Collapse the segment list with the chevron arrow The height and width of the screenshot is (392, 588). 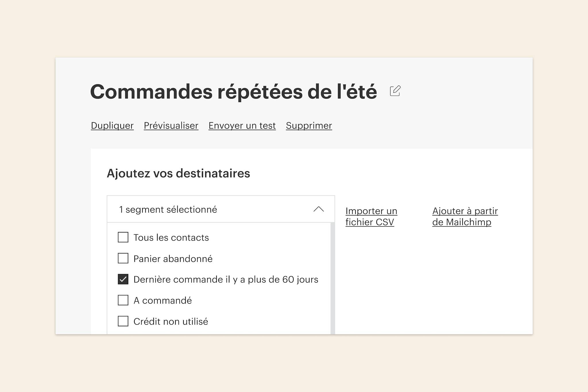318,209
